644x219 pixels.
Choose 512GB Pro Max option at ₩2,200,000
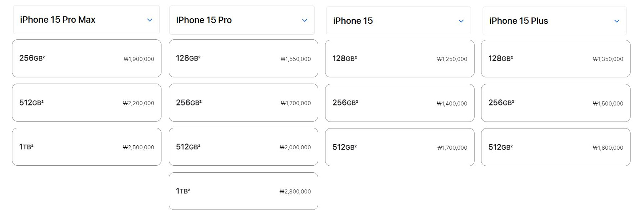click(x=87, y=103)
